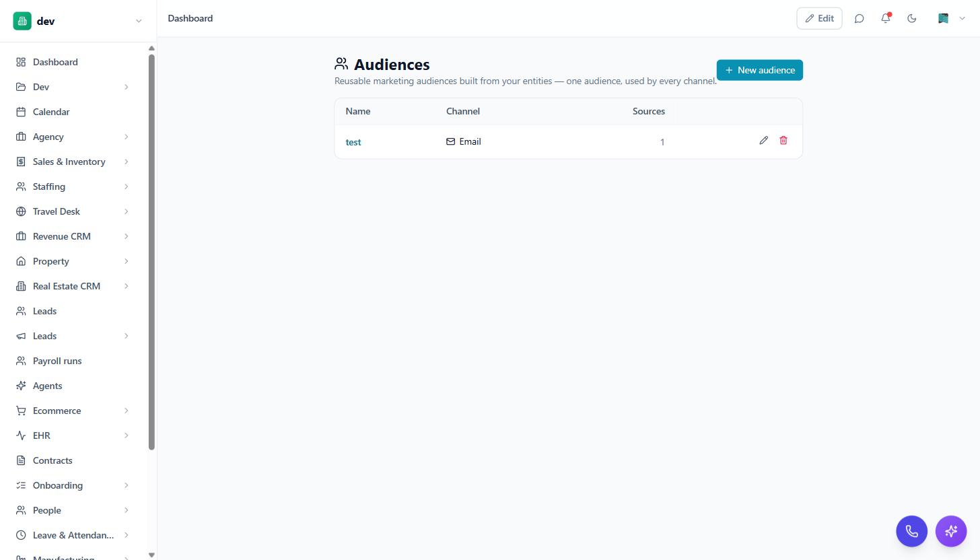Image resolution: width=980 pixels, height=560 pixels.
Task: Open the user menu chevron beside the avatar
Action: click(x=962, y=19)
